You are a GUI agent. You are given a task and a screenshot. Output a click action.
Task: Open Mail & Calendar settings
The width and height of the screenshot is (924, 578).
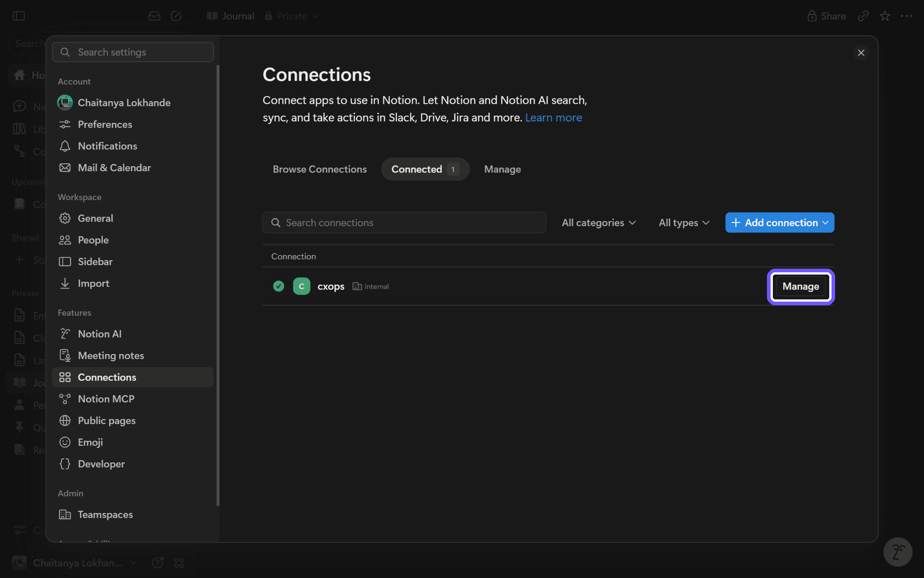click(133, 168)
